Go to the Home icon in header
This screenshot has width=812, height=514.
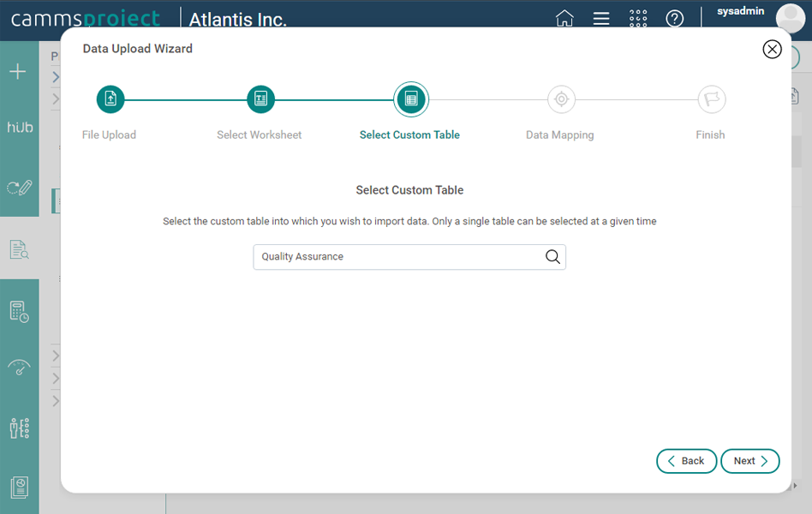[x=564, y=19]
